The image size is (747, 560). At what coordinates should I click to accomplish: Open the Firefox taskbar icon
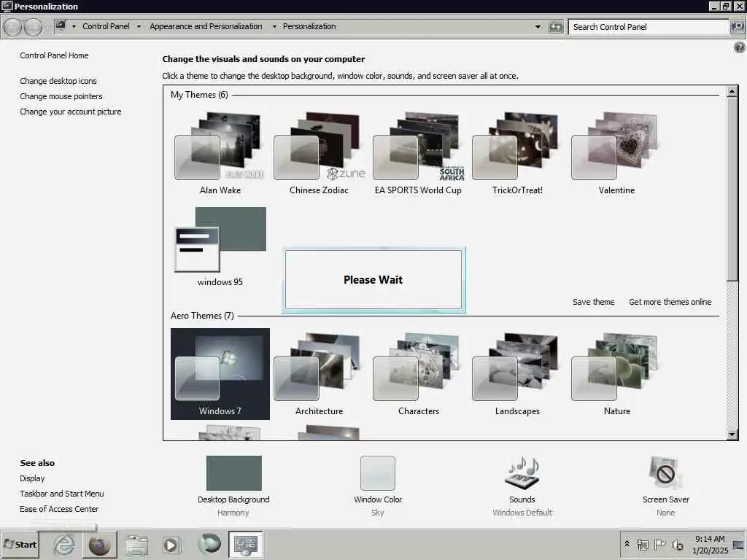(x=99, y=545)
